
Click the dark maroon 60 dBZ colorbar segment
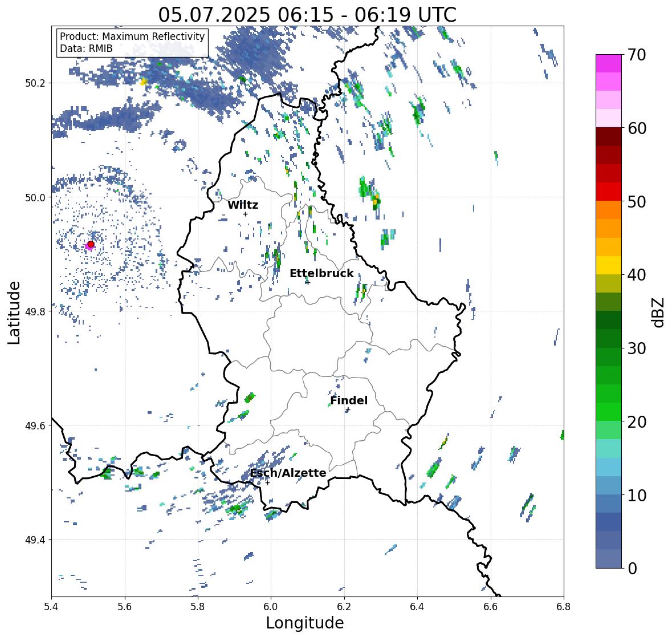tap(609, 137)
